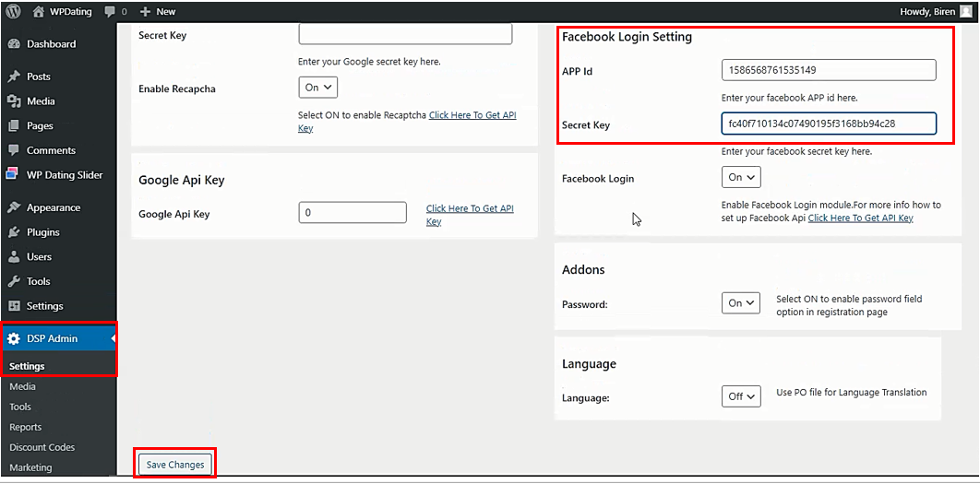Click the Google Api Key input field
Viewport: 980px width, 484px height.
pyautogui.click(x=353, y=212)
